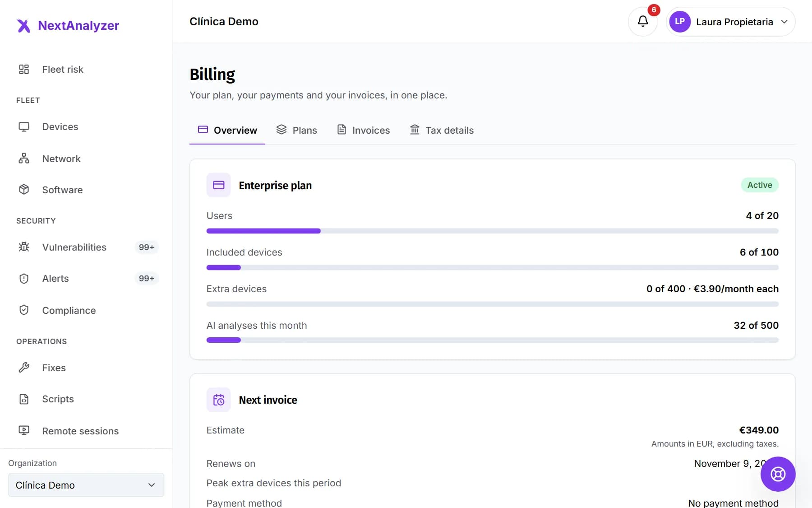Click the Active status badge
The image size is (812, 508).
760,185
